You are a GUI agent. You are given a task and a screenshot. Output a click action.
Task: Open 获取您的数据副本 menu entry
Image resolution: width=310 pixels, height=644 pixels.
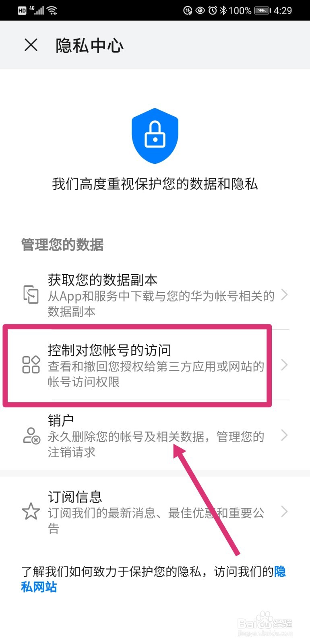(155, 295)
